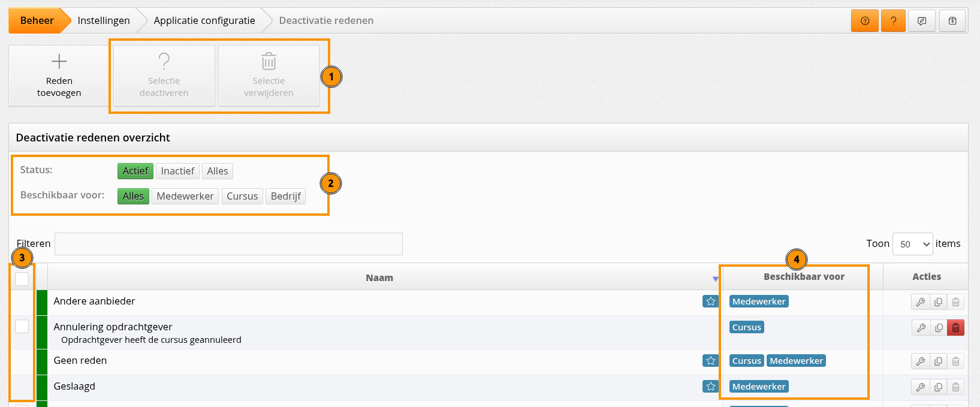Open the feedback speech bubble icon
Screen dimensions: 980x407
(922, 21)
